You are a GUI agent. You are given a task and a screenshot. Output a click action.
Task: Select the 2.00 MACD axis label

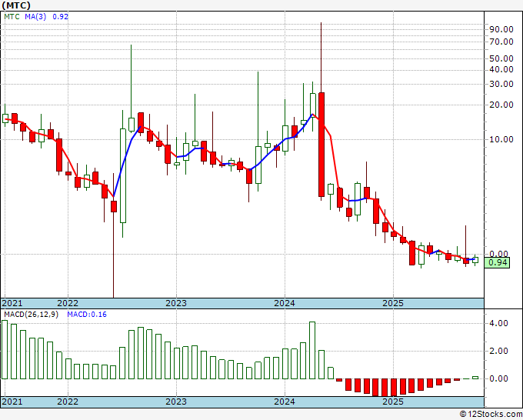498,351
